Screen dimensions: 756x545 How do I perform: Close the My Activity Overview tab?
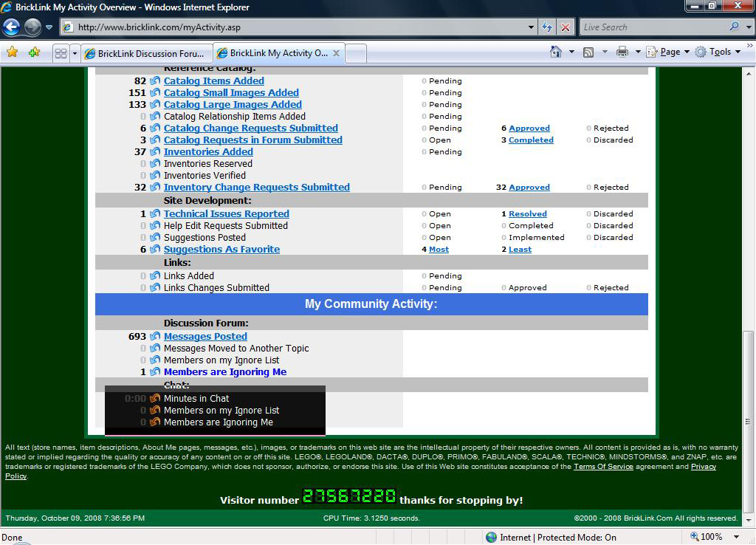[337, 53]
